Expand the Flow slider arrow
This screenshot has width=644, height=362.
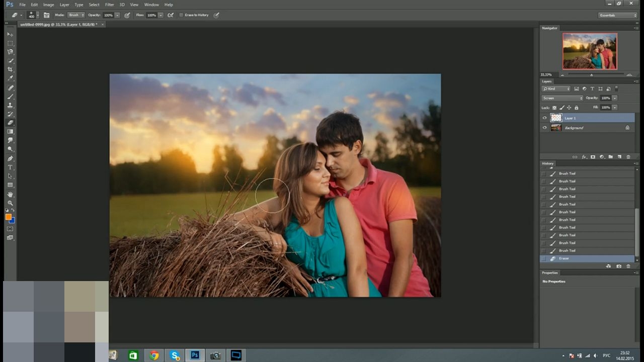click(160, 15)
